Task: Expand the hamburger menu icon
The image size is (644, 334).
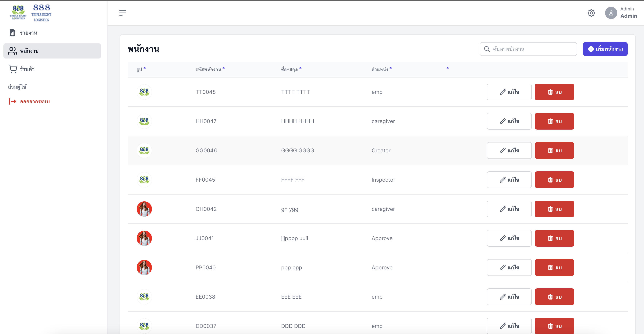Action: [x=123, y=13]
